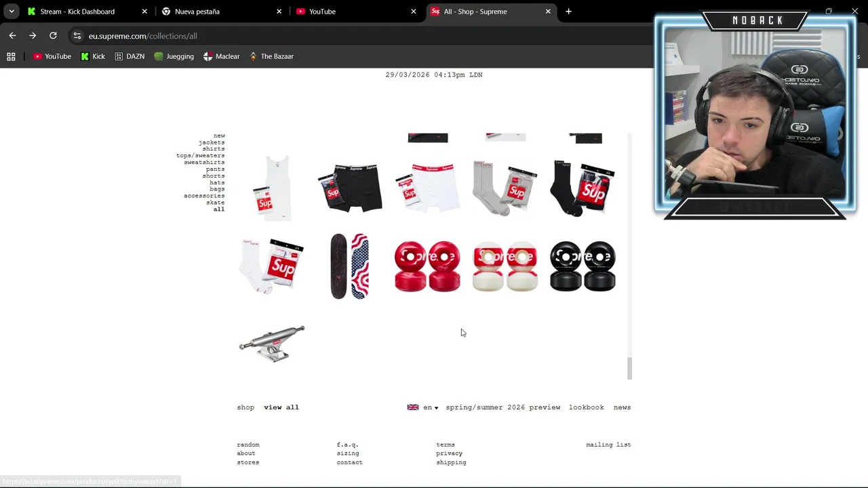Screen dimensions: 868x488
Task: Filter by skate category
Action: click(x=216, y=203)
